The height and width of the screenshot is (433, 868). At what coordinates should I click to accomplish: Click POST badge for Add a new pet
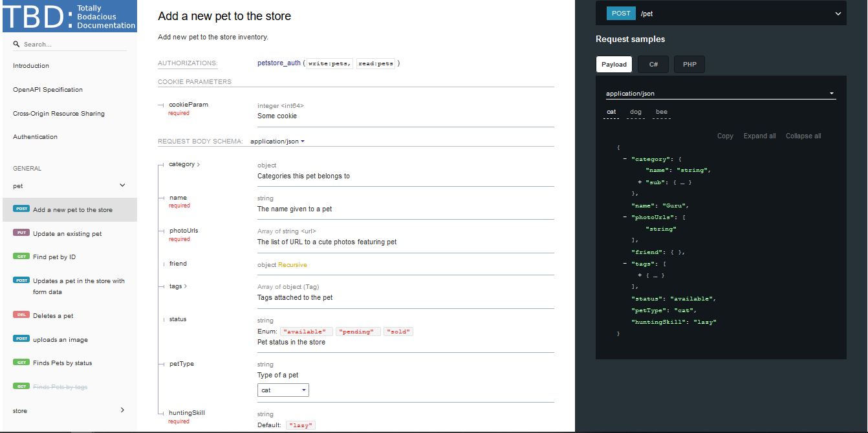[21, 209]
